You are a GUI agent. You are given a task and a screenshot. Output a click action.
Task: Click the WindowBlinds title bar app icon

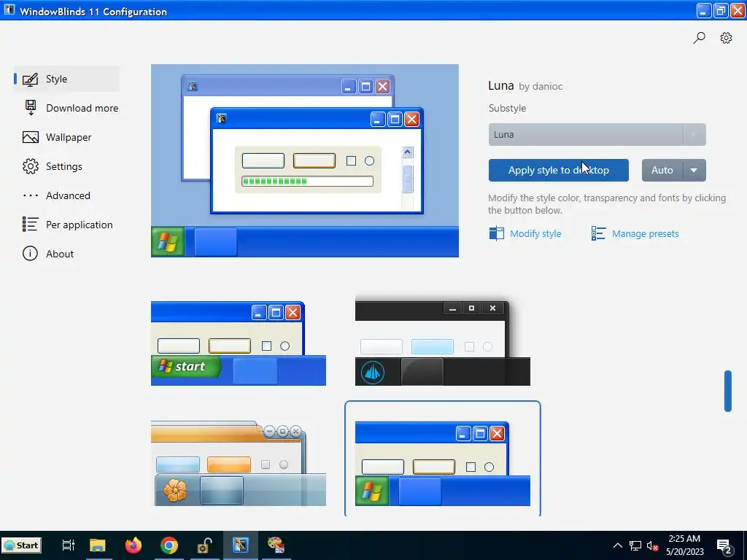click(9, 10)
